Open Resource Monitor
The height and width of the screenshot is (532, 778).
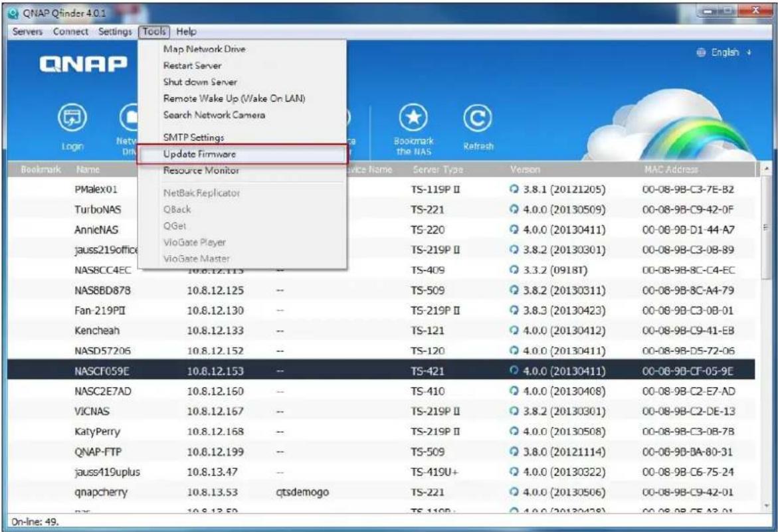pos(242,170)
